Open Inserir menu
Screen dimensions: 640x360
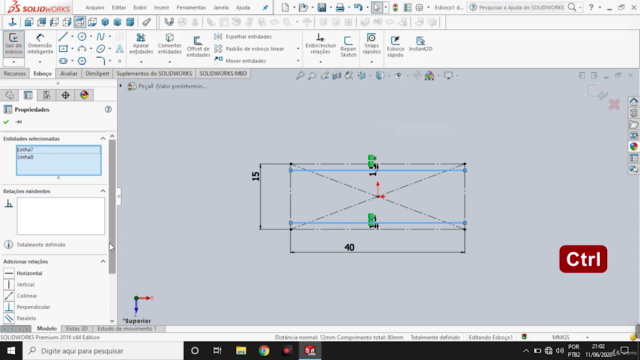pyautogui.click(x=161, y=7)
